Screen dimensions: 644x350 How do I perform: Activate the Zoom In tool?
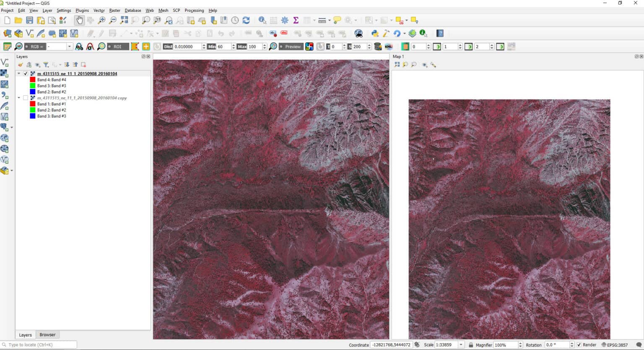tap(101, 20)
